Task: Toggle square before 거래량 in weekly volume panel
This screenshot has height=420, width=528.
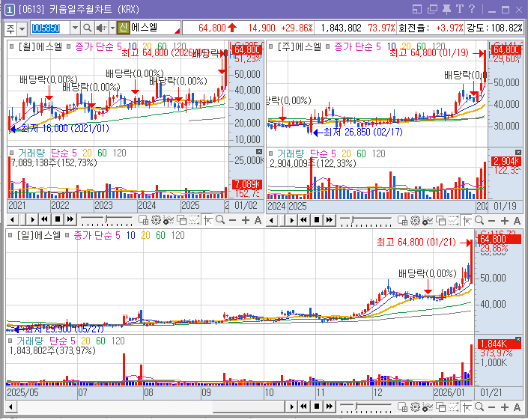Action: coord(270,153)
